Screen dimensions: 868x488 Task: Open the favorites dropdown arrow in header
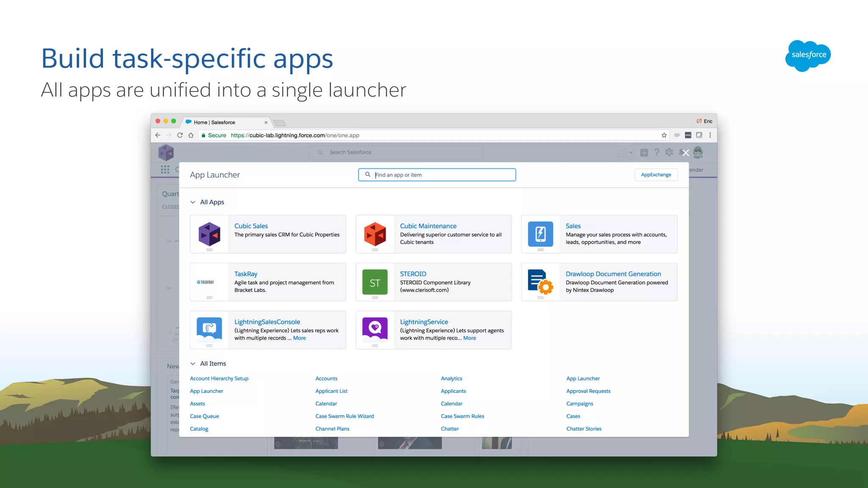point(631,153)
